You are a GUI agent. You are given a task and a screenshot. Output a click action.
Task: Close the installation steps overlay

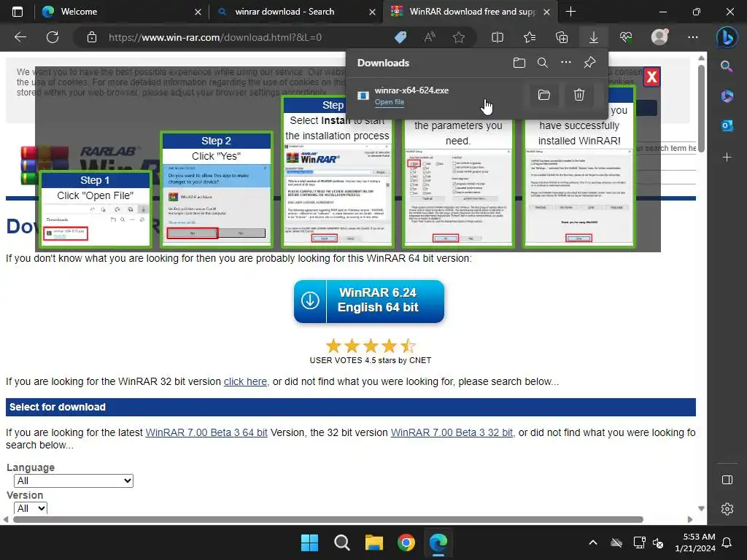[651, 77]
